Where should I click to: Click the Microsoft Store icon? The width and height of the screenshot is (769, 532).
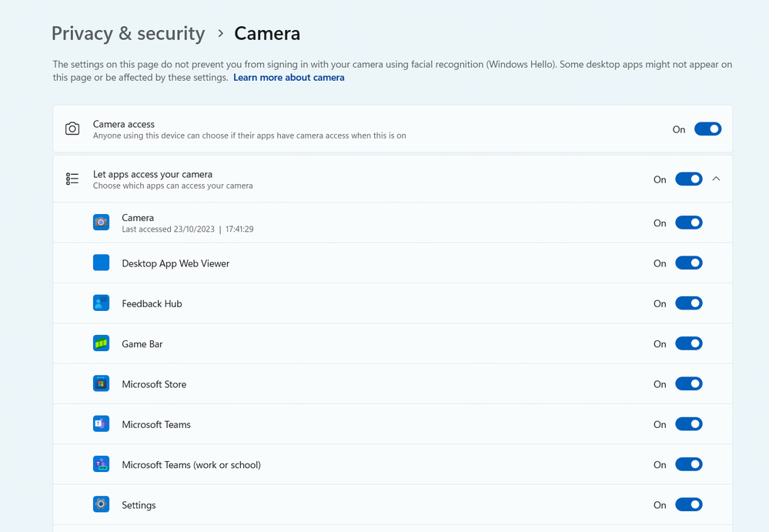click(101, 383)
